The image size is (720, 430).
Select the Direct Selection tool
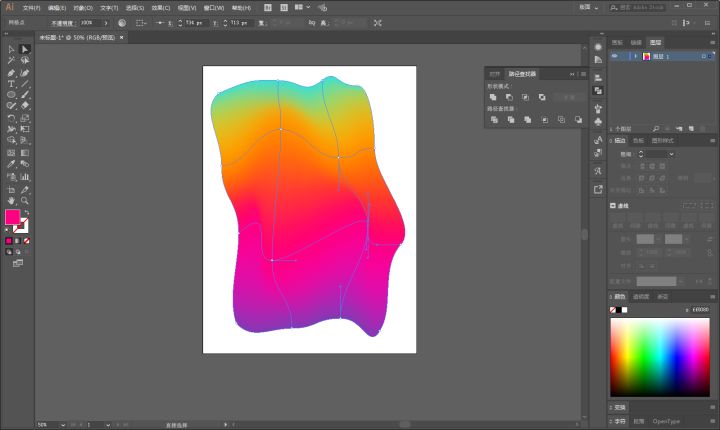tap(25, 48)
